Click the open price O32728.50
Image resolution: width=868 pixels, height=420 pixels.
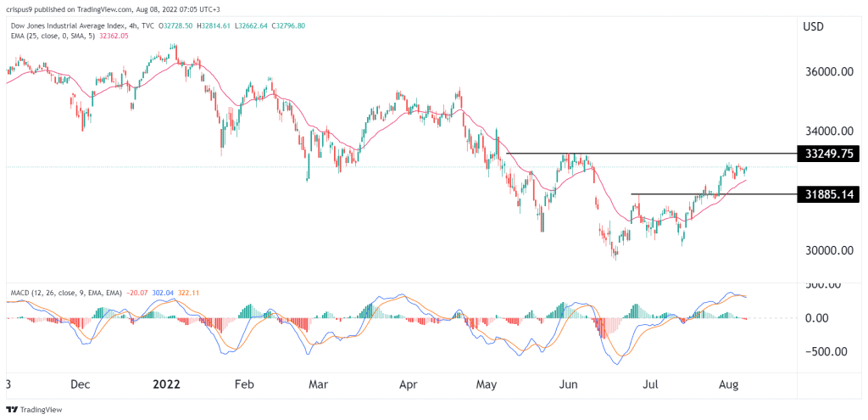[x=176, y=25]
